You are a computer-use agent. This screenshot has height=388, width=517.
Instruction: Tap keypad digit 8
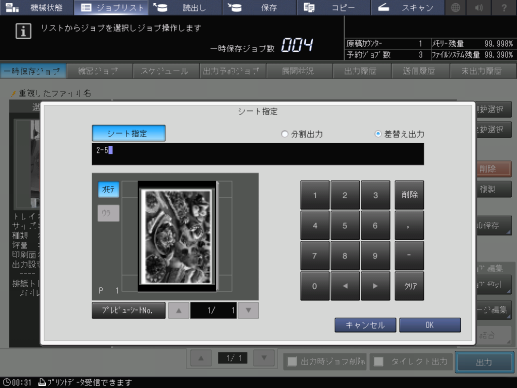tap(345, 256)
